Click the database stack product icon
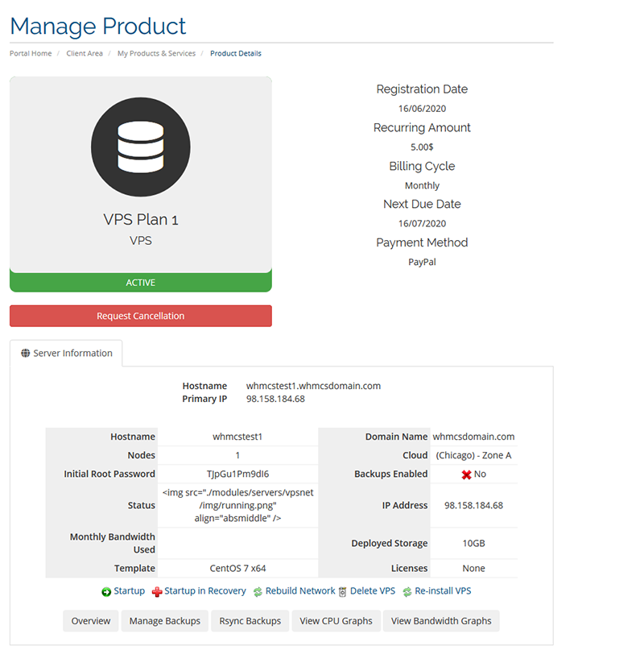The height and width of the screenshot is (646, 644). click(141, 147)
